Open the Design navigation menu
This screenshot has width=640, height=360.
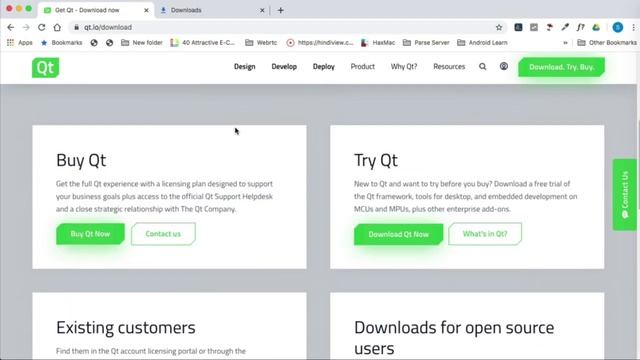tap(244, 67)
